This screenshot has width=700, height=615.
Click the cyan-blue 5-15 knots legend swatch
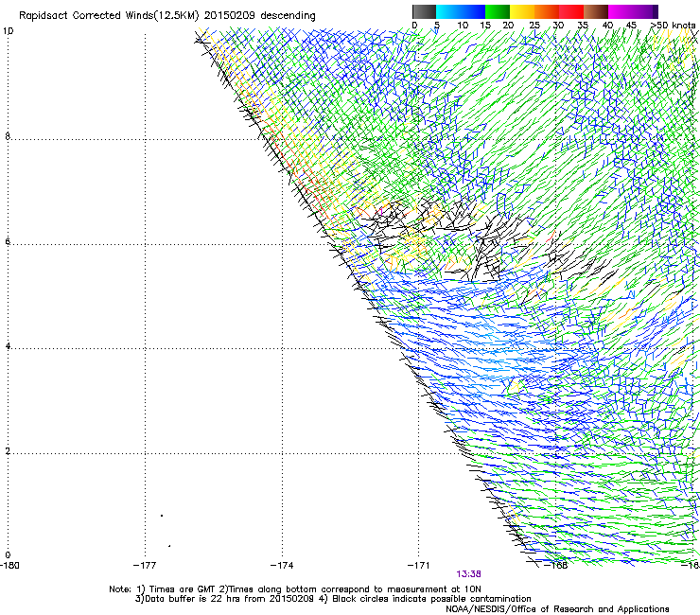coord(461,11)
